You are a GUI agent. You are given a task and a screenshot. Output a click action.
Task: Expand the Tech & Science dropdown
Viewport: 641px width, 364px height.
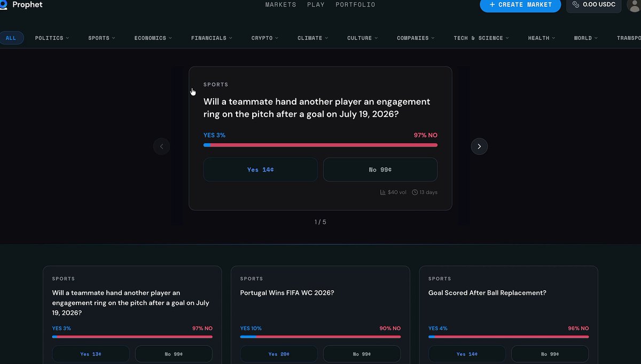pyautogui.click(x=481, y=38)
